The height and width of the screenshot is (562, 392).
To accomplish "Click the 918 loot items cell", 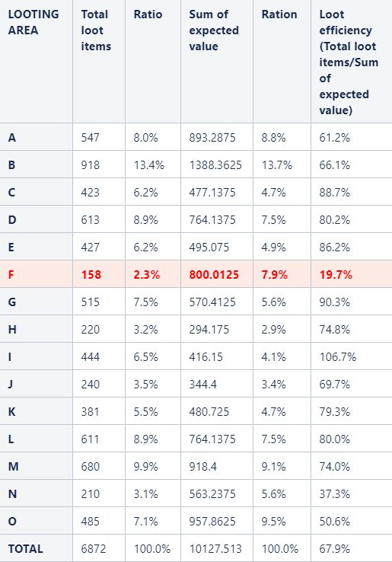I will (x=91, y=165).
